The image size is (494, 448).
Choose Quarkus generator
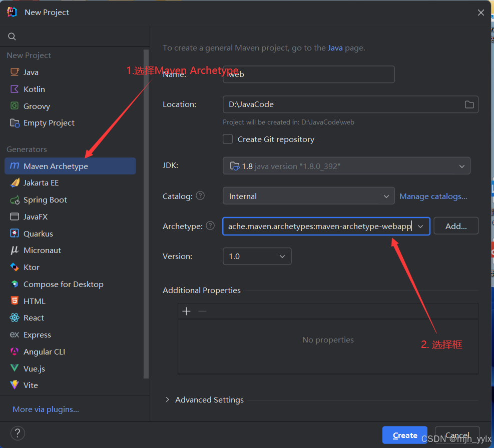point(70,233)
